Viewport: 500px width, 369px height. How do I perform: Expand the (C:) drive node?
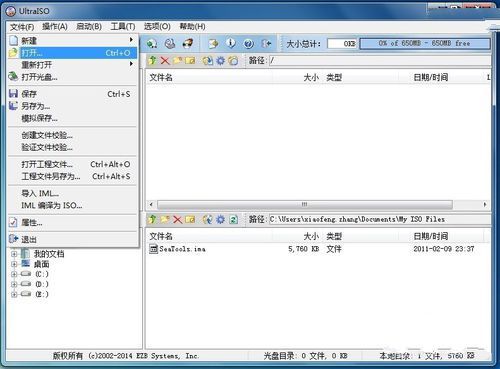(x=14, y=274)
